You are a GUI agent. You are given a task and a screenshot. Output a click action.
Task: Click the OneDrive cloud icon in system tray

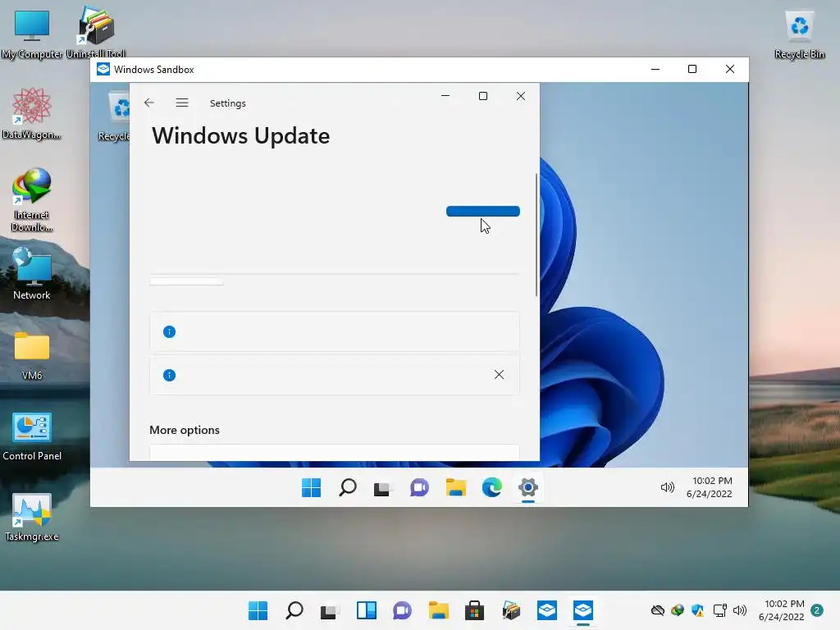tap(657, 610)
